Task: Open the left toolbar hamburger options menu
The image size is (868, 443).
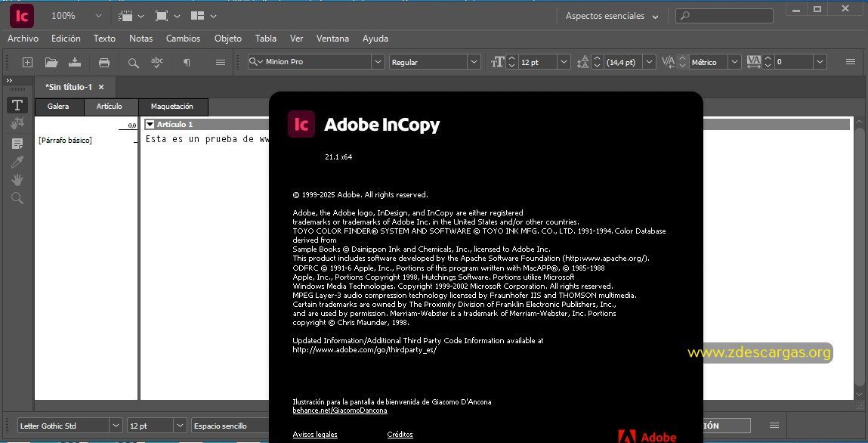Action: click(221, 63)
